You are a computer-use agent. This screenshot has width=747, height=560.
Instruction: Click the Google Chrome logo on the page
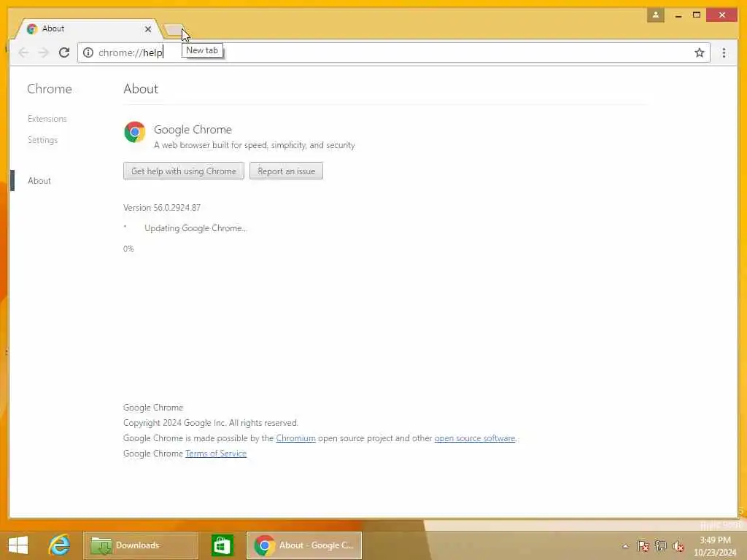click(135, 132)
